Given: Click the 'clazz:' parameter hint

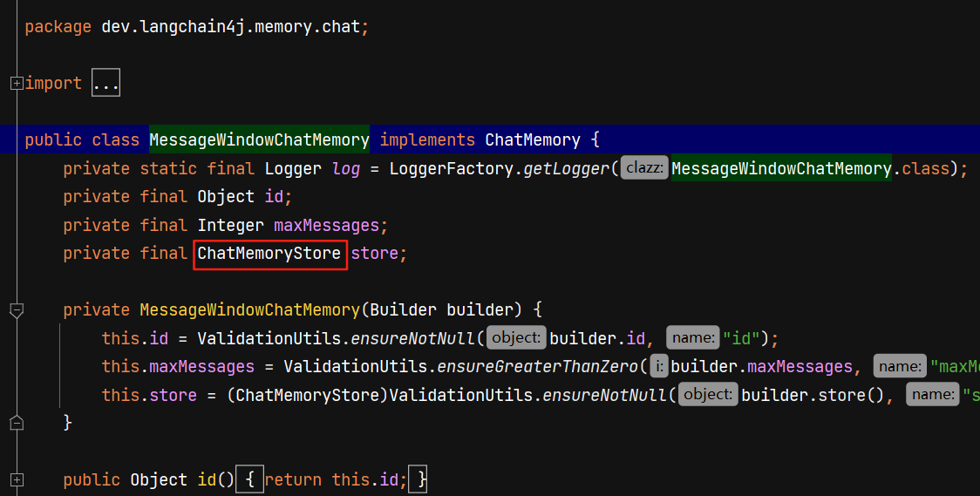Looking at the screenshot, I should pos(644,168).
